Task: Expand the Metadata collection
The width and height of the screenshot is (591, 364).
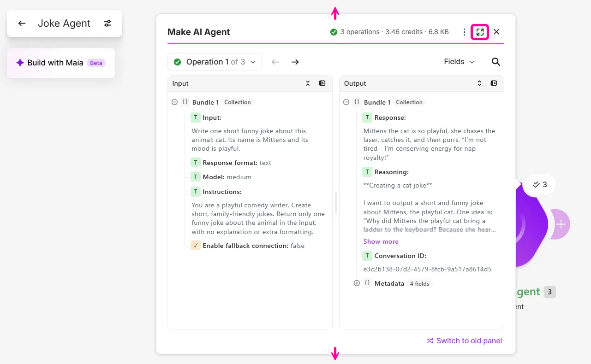Action: (357, 283)
